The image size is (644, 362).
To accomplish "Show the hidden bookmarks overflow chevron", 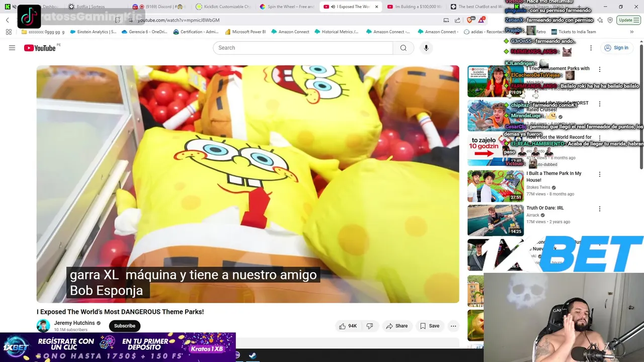I will click(x=631, y=32).
